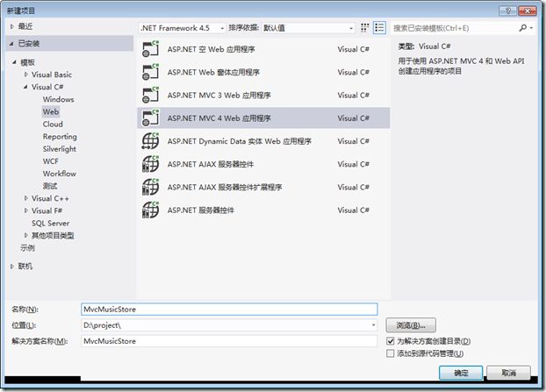Select ASP.NET 空 Web 应用程序 template text

[x=211, y=49]
